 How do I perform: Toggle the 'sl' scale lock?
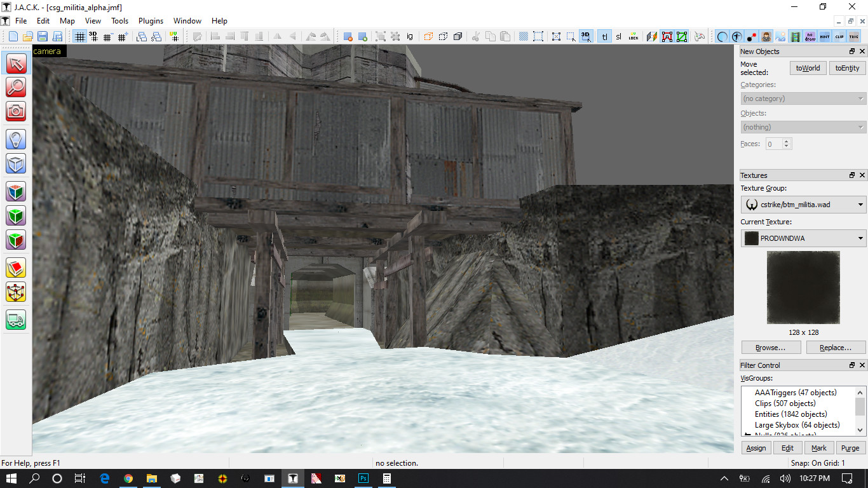(x=619, y=36)
